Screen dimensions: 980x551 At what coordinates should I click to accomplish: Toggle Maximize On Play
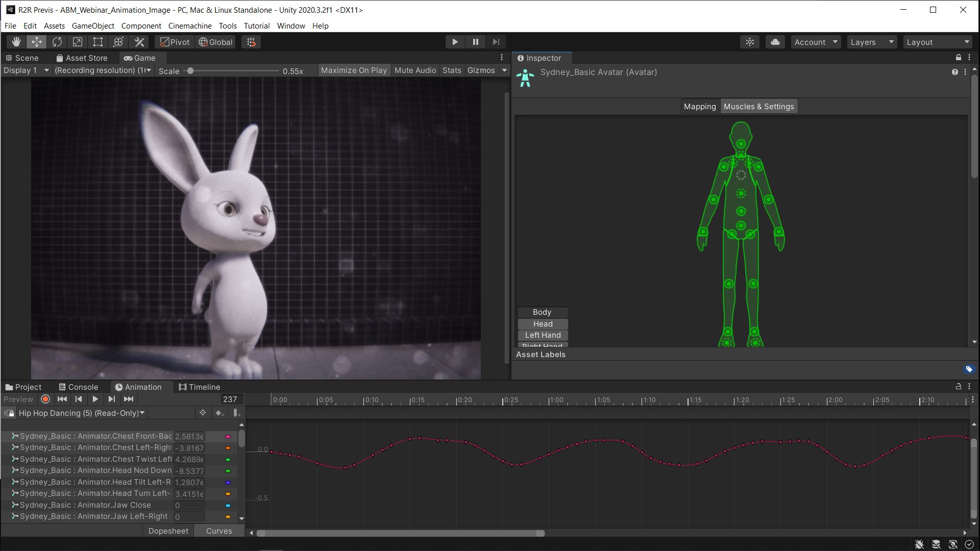(354, 70)
